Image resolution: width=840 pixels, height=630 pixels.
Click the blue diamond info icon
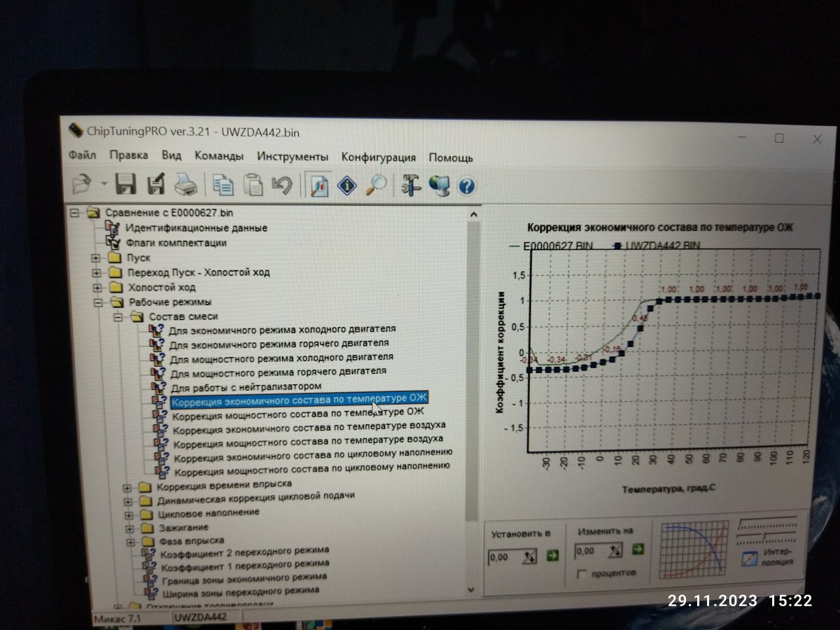(348, 185)
